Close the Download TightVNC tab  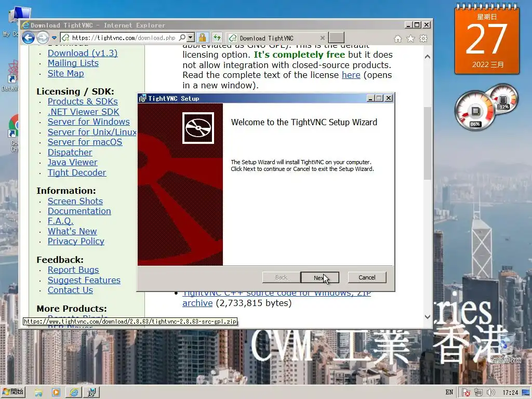323,38
